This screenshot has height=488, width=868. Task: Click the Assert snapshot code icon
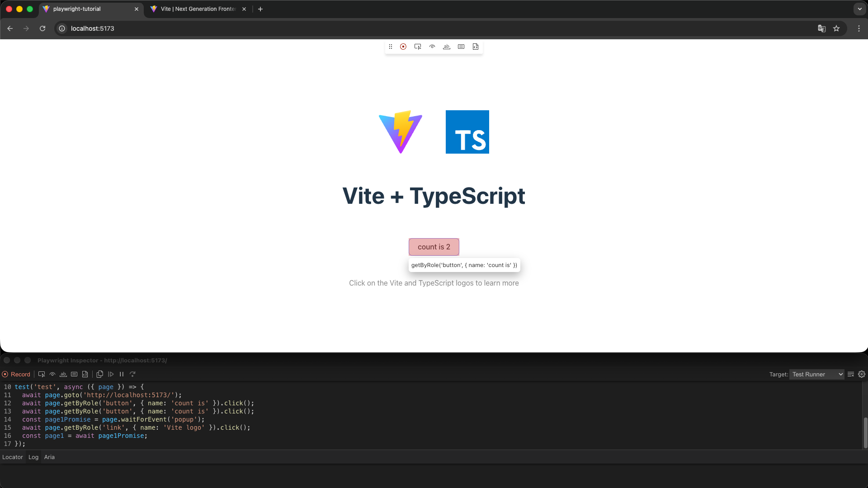(x=475, y=46)
